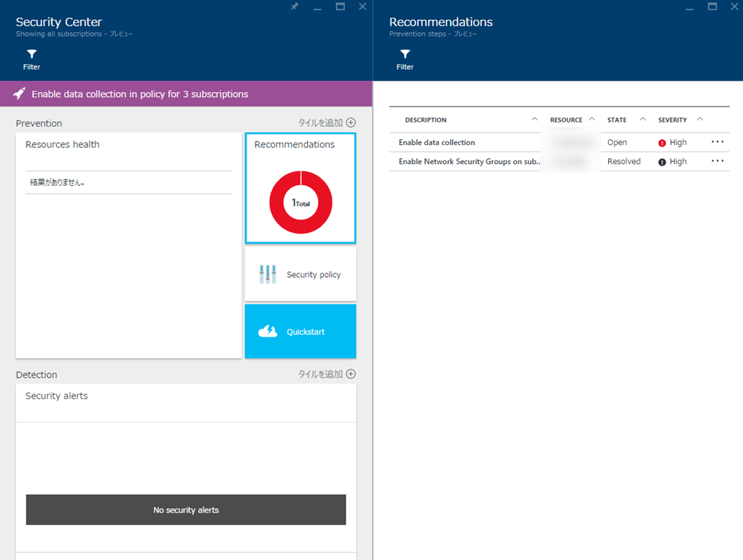This screenshot has height=560, width=743.
Task: Select Enable Network Security Groups on sub.. row
Action: (559, 162)
